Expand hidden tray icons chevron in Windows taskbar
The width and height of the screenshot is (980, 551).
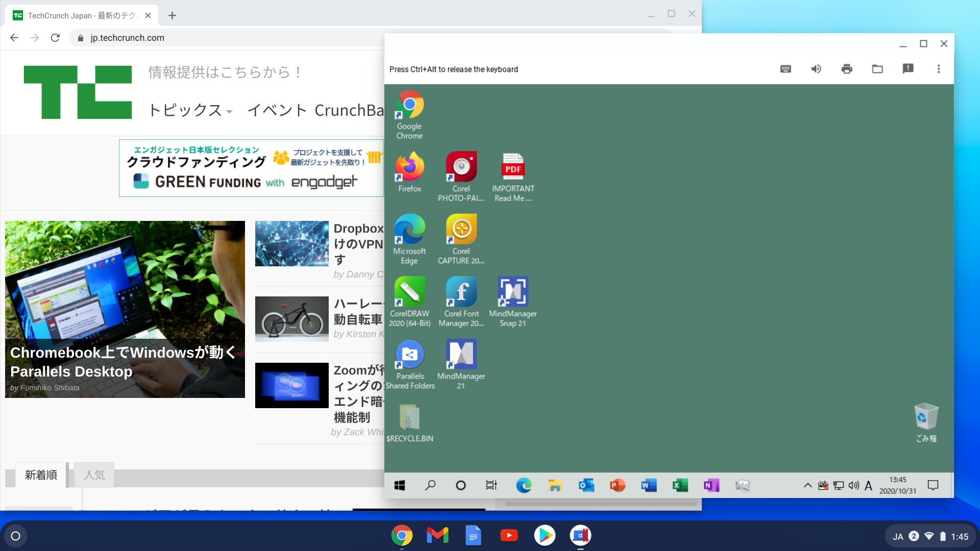pyautogui.click(x=807, y=485)
